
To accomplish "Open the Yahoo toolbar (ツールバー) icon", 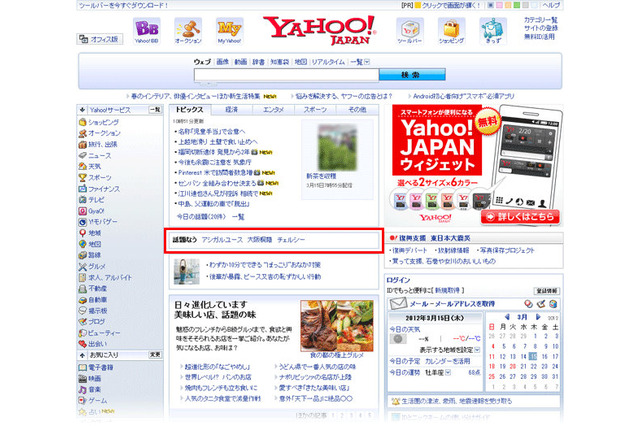I will 410,31.
